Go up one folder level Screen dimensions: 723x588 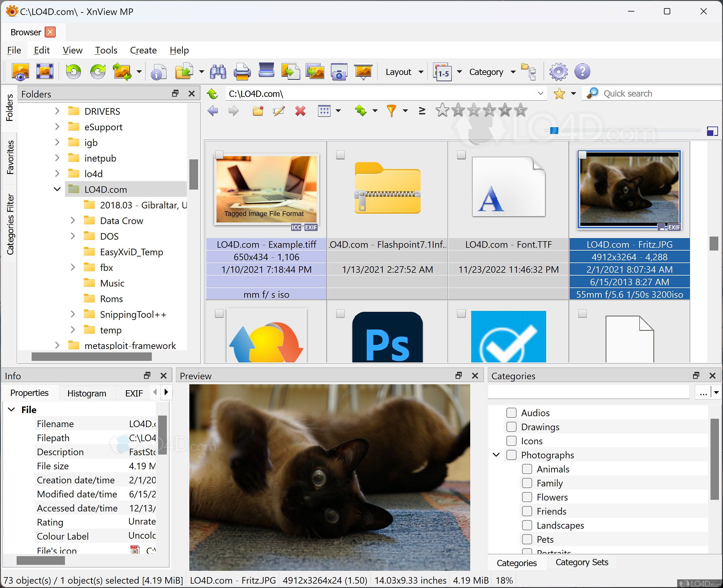213,93
